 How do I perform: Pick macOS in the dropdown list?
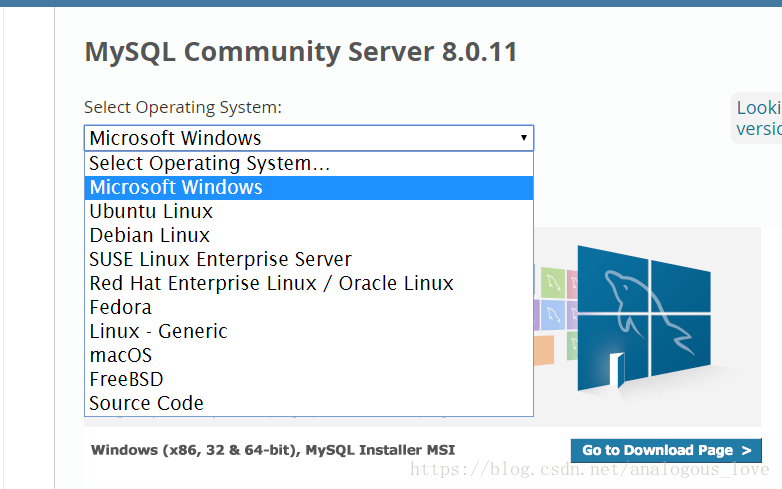[120, 355]
